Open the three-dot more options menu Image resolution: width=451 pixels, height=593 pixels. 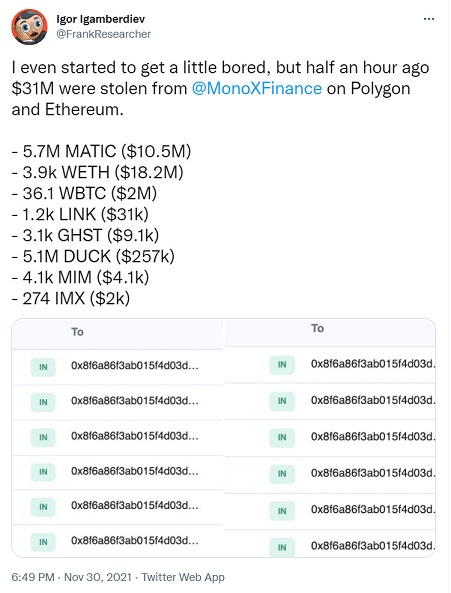[429, 19]
